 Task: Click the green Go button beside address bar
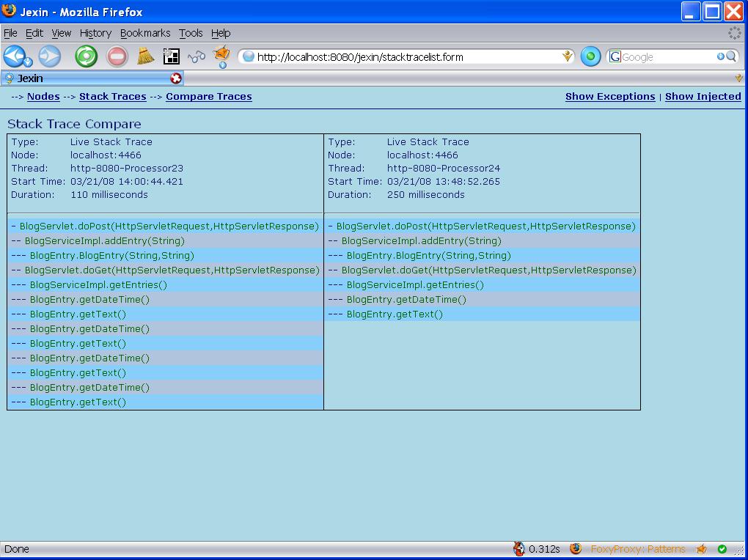pyautogui.click(x=590, y=56)
